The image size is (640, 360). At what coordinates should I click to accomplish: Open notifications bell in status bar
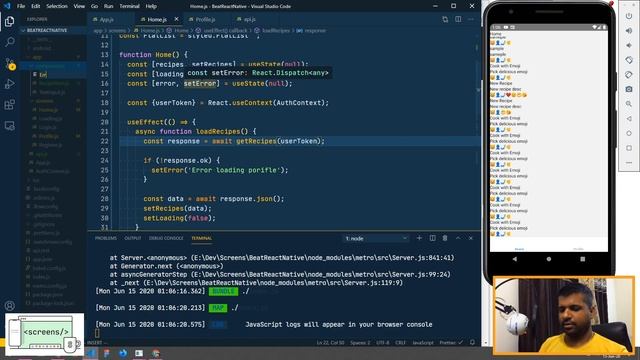pos(472,342)
